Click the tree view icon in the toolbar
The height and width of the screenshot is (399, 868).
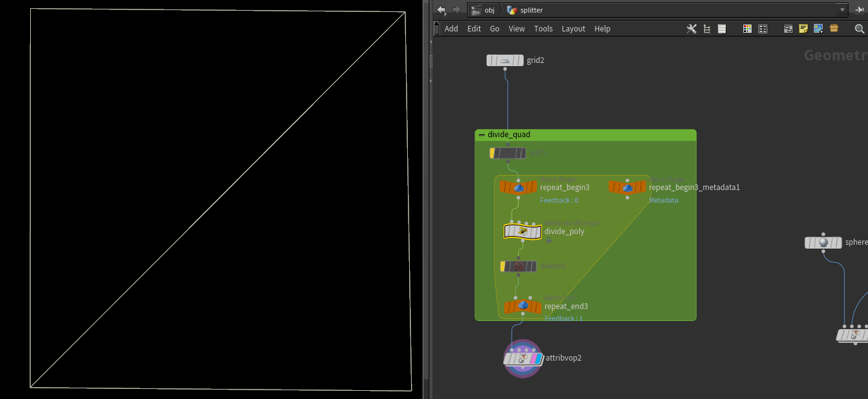[707, 29]
